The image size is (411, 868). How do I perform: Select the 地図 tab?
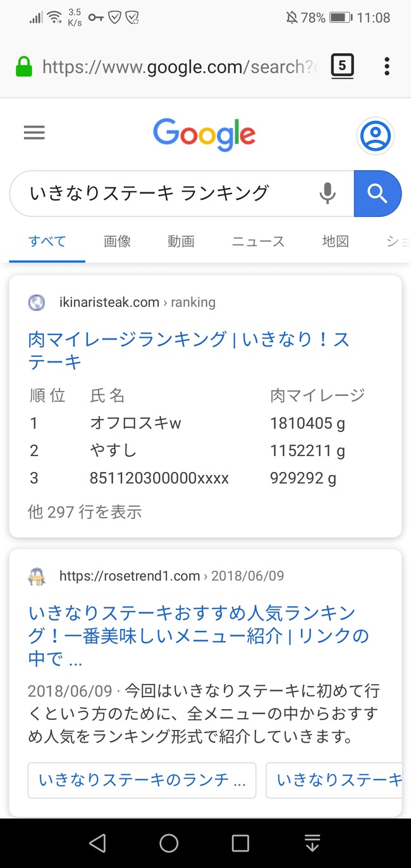[x=335, y=241]
